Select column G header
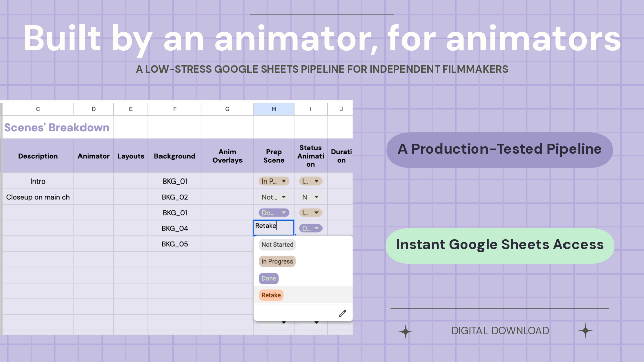 pos(227,109)
